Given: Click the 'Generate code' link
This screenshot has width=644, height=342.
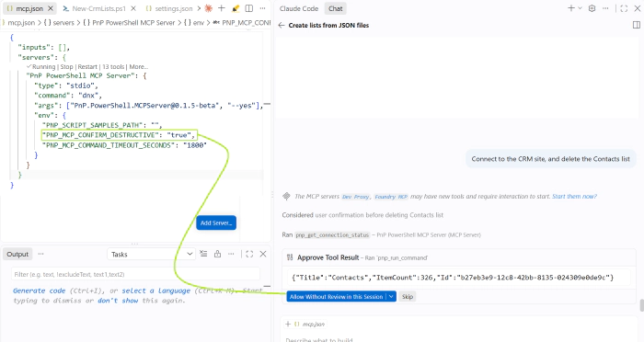Looking at the screenshot, I should pyautogui.click(x=39, y=291).
